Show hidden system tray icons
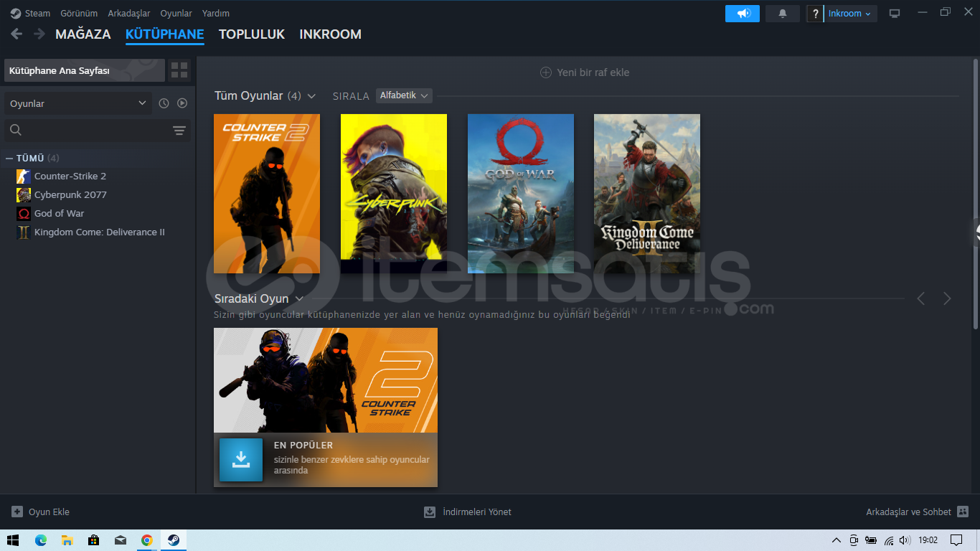The height and width of the screenshot is (551, 980). coord(837,540)
